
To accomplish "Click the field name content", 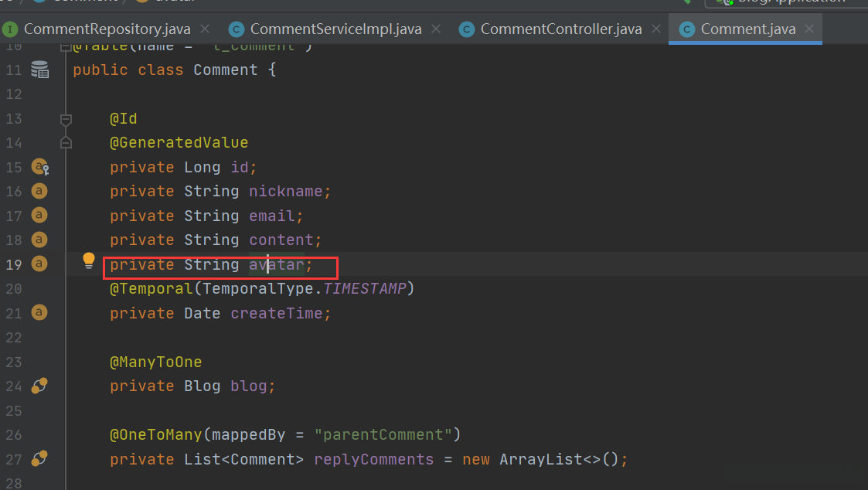I will tap(281, 240).
